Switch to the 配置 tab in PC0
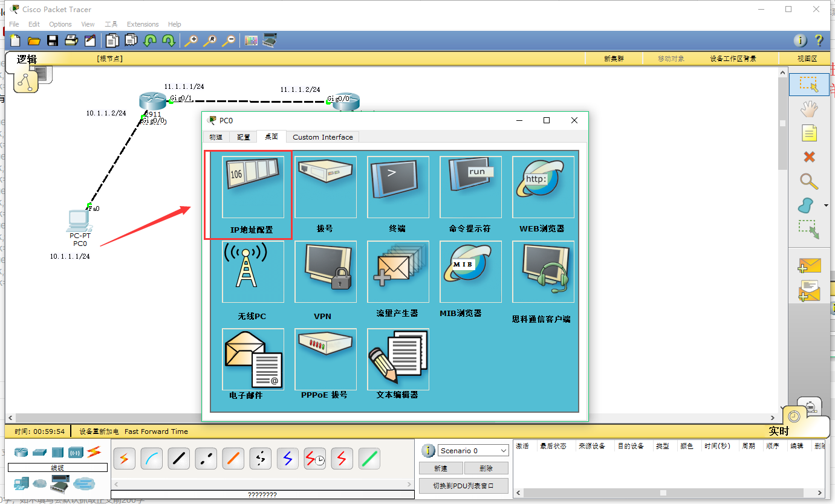Image resolution: width=835 pixels, height=504 pixels. coord(243,137)
